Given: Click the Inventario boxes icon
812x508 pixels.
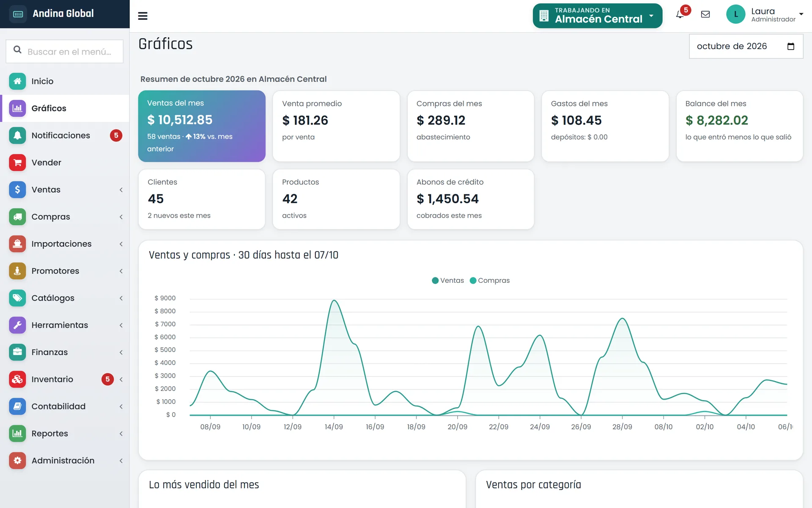Looking at the screenshot, I should coord(17,379).
